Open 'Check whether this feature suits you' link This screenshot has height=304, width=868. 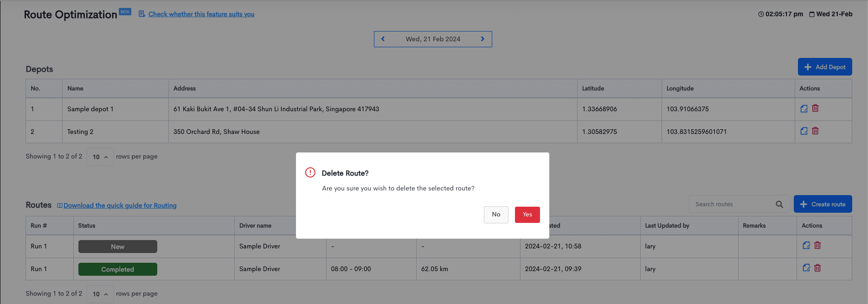pos(201,14)
